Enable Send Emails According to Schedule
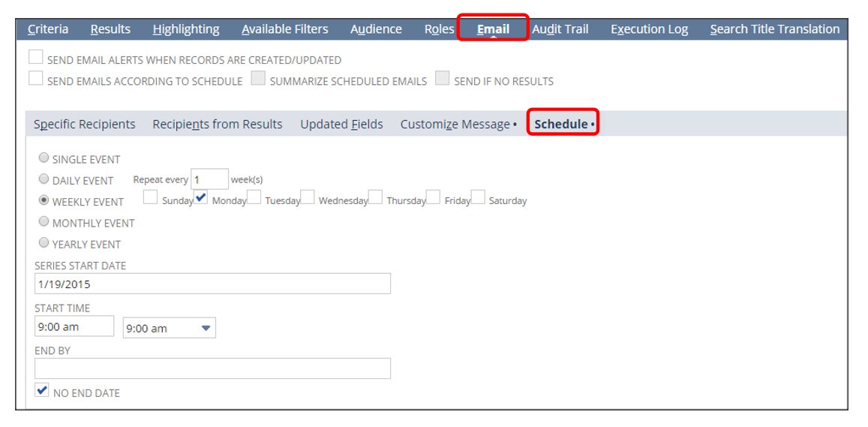The height and width of the screenshot is (427, 868). pyautogui.click(x=36, y=80)
